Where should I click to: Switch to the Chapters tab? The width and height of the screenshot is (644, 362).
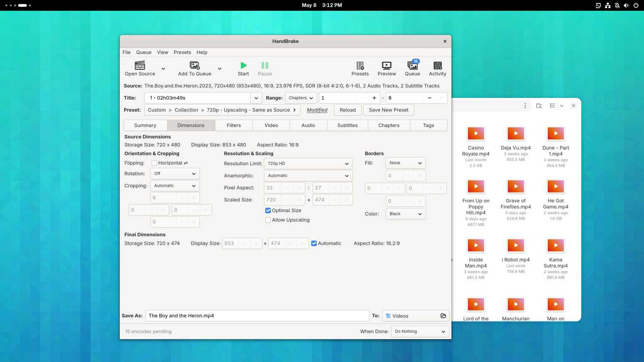coord(389,125)
